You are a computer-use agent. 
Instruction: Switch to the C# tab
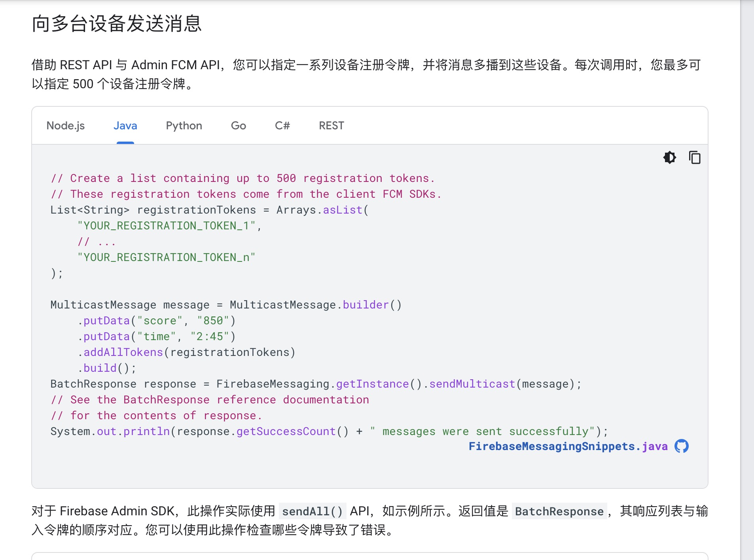(x=282, y=126)
